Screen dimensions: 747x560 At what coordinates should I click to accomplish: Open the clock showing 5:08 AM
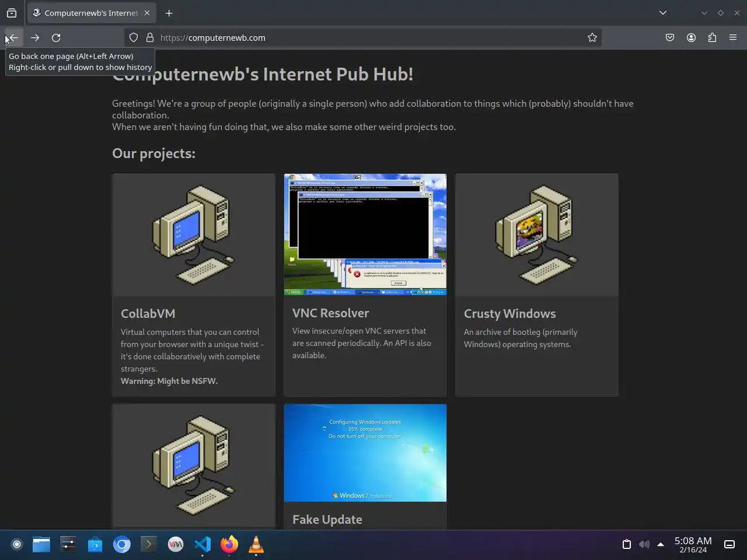[693, 544]
